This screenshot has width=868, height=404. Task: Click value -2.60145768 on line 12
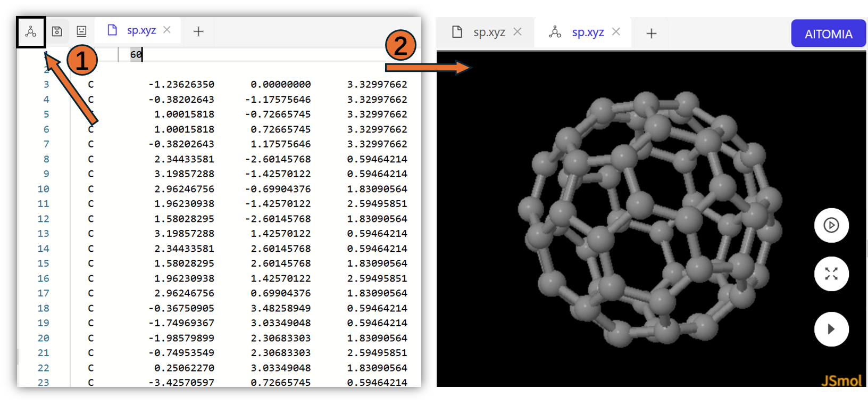(278, 219)
